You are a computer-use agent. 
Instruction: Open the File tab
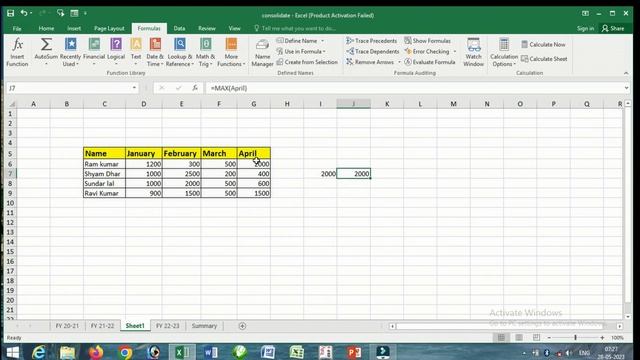17,28
